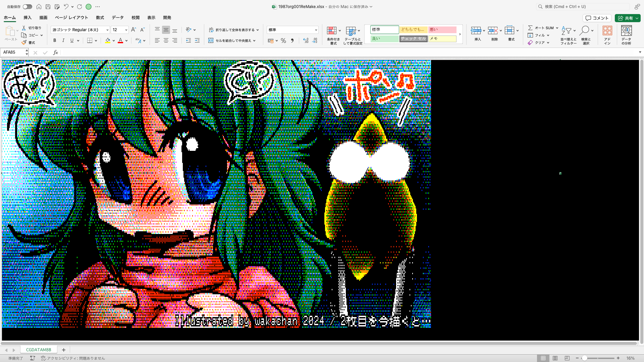Increase font size with large A icon
The height and width of the screenshot is (362, 644).
point(133,30)
